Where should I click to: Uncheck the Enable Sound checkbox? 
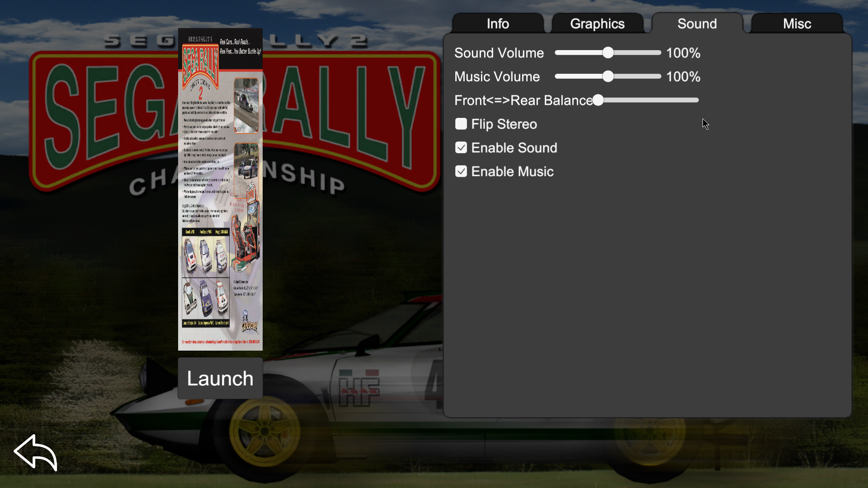(x=461, y=148)
